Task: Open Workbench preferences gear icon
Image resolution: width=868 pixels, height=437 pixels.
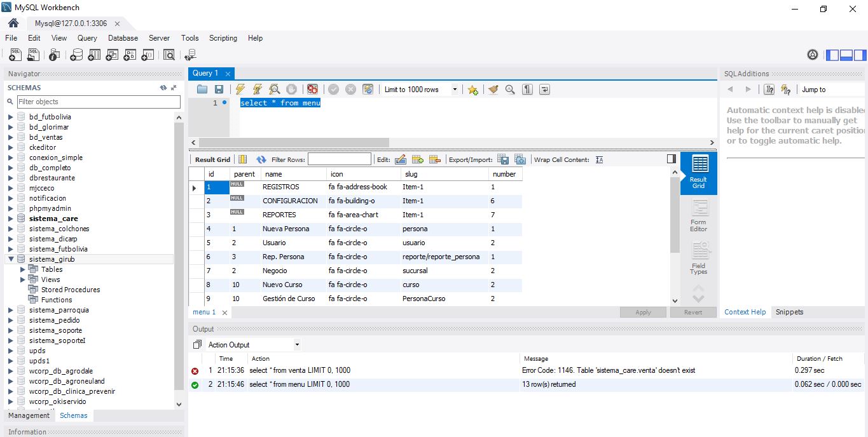Action: (812, 55)
